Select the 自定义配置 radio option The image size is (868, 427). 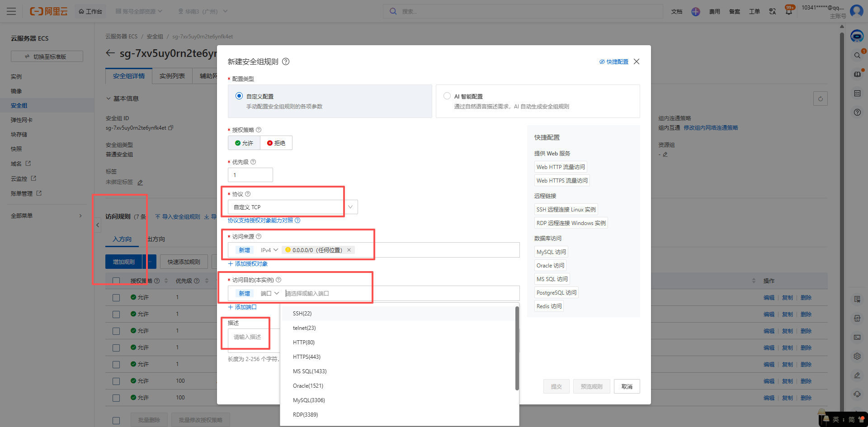(x=239, y=96)
